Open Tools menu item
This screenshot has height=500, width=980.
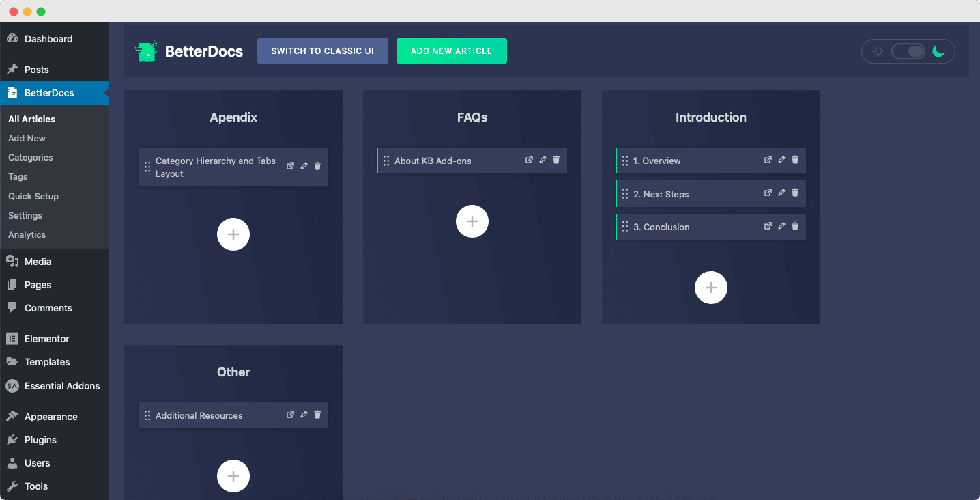[x=55, y=486]
